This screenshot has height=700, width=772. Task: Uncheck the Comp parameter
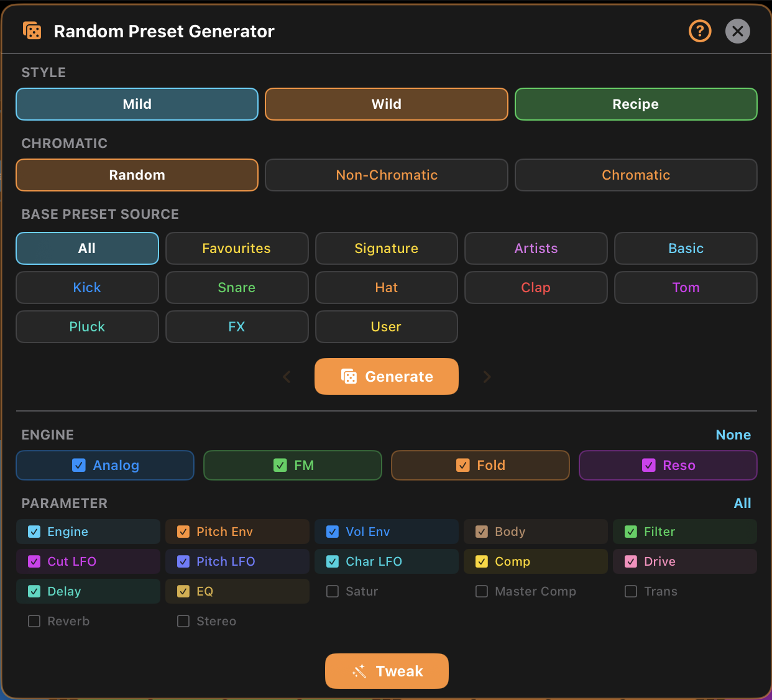click(x=482, y=561)
